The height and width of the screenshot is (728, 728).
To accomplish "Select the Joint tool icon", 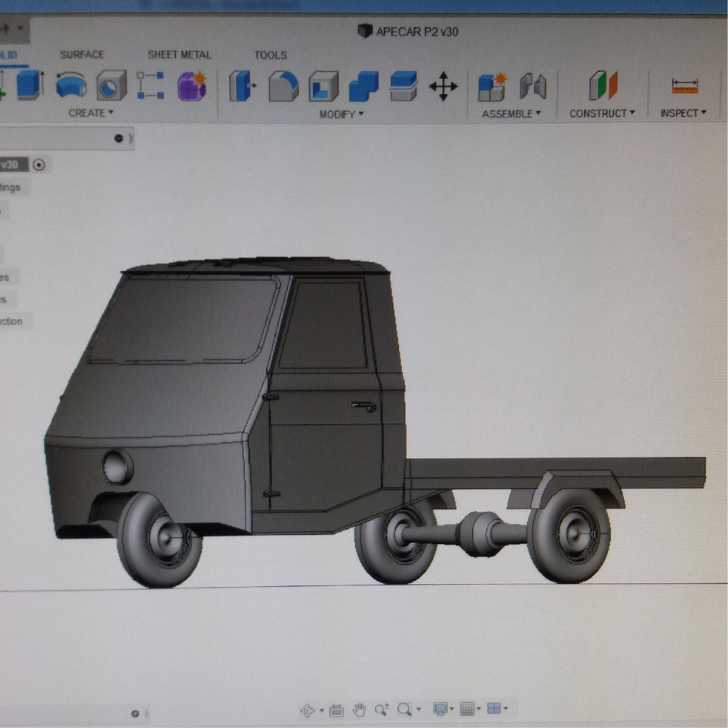I will click(532, 87).
